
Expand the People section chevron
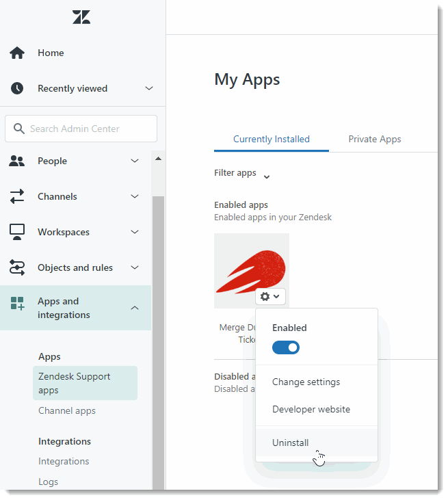(135, 161)
